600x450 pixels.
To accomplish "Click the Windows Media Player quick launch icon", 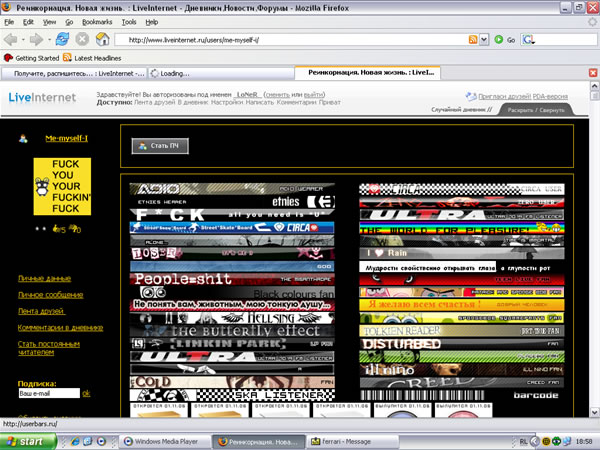I will tap(101, 442).
